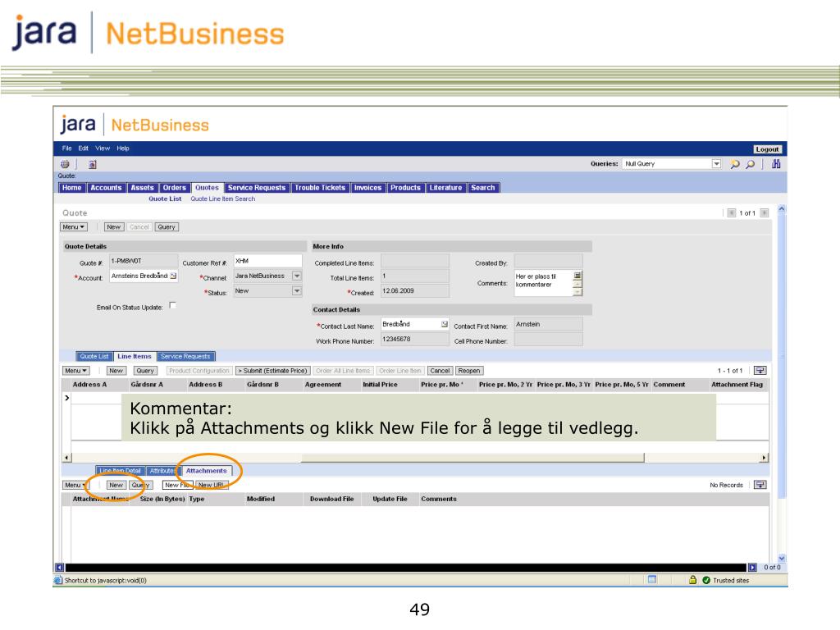Image resolution: width=840 pixels, height=630 pixels.
Task: Toggle Email On Status Update checkbox
Action: point(172,306)
